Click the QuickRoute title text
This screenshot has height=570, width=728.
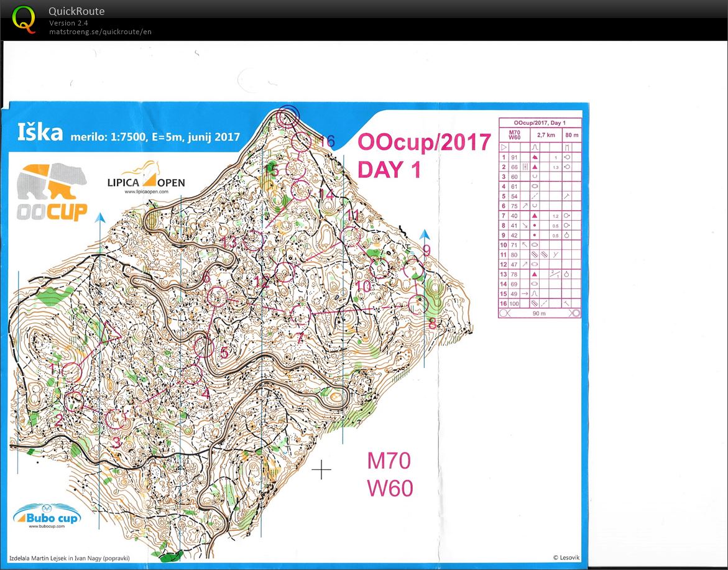coord(76,11)
